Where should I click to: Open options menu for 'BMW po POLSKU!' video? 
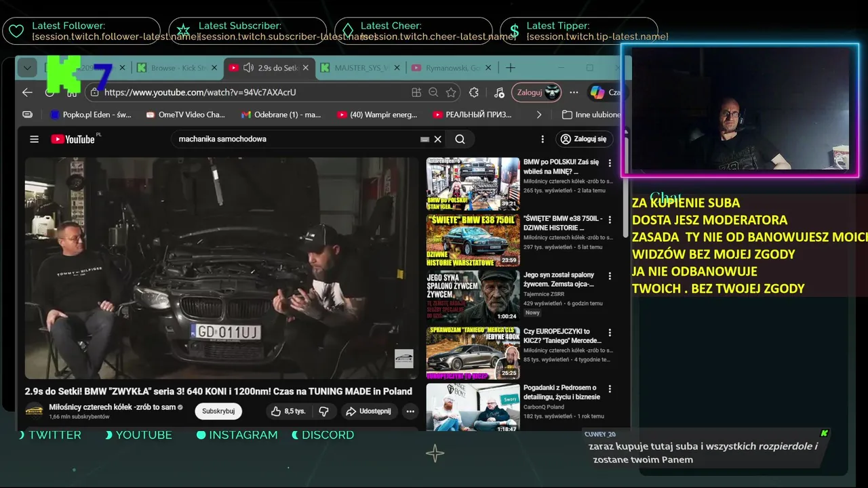(x=610, y=163)
